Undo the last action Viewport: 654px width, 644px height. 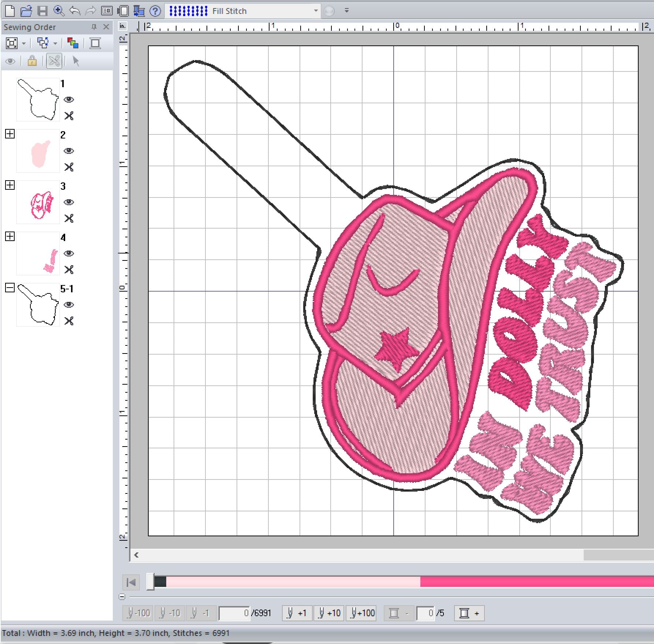[x=75, y=11]
